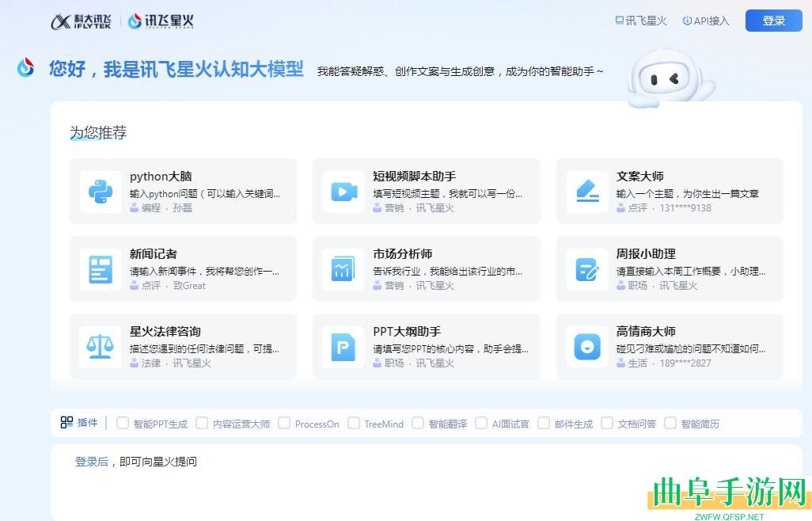
Task: Click the 点评 · 131****9138 author line
Action: click(664, 207)
